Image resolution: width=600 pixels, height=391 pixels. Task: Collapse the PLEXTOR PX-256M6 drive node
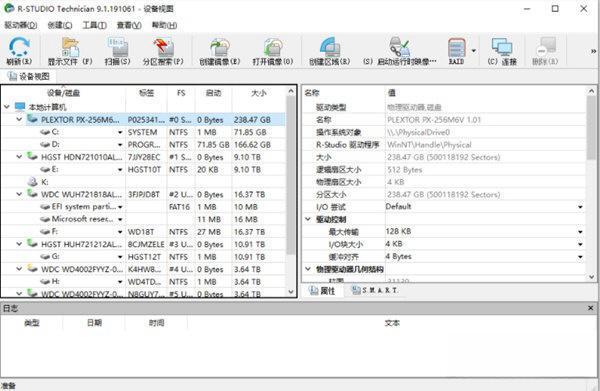(19, 119)
